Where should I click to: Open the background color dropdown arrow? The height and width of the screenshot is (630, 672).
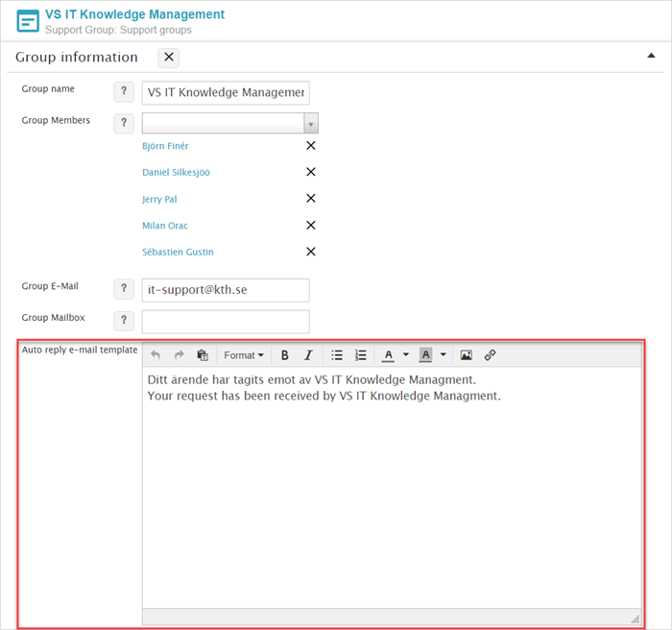coord(444,354)
